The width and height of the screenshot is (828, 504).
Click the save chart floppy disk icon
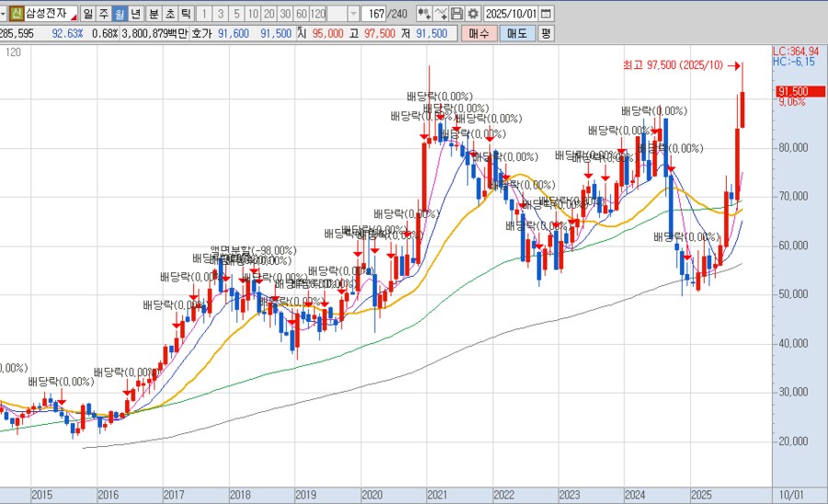point(457,14)
